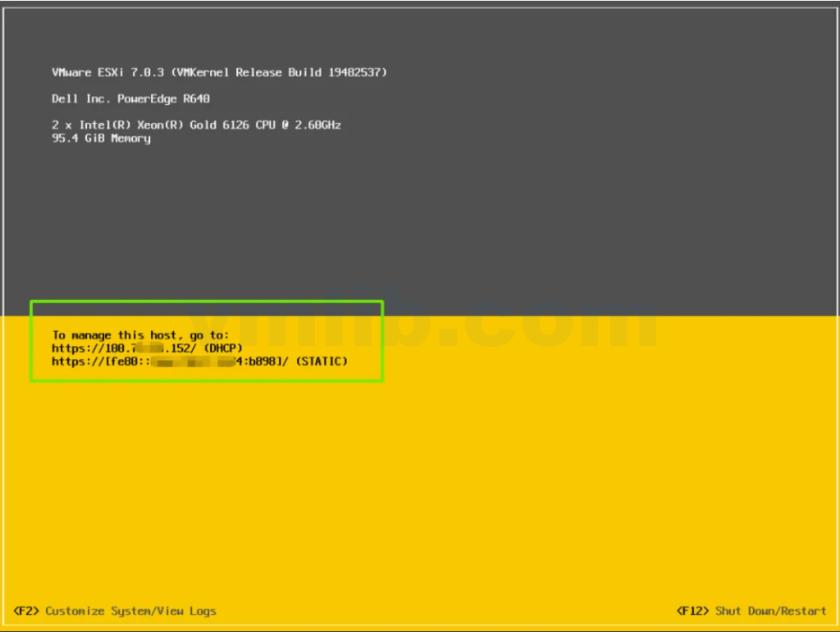
Task: Click the <F12> key indicator
Action: point(693,611)
